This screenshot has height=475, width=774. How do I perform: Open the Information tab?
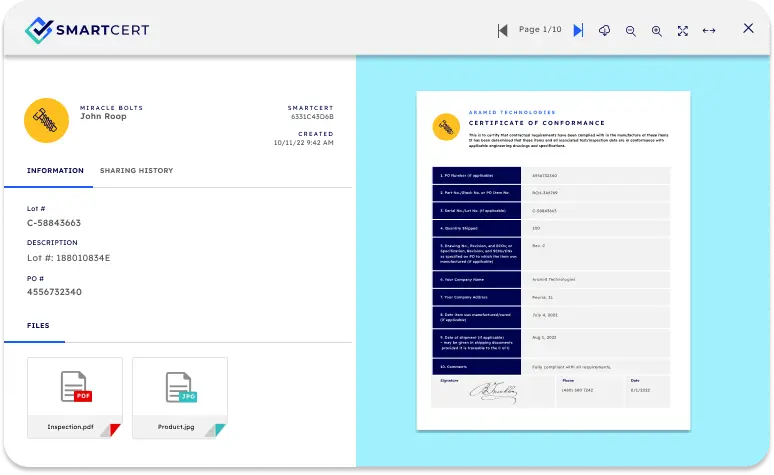coord(55,170)
